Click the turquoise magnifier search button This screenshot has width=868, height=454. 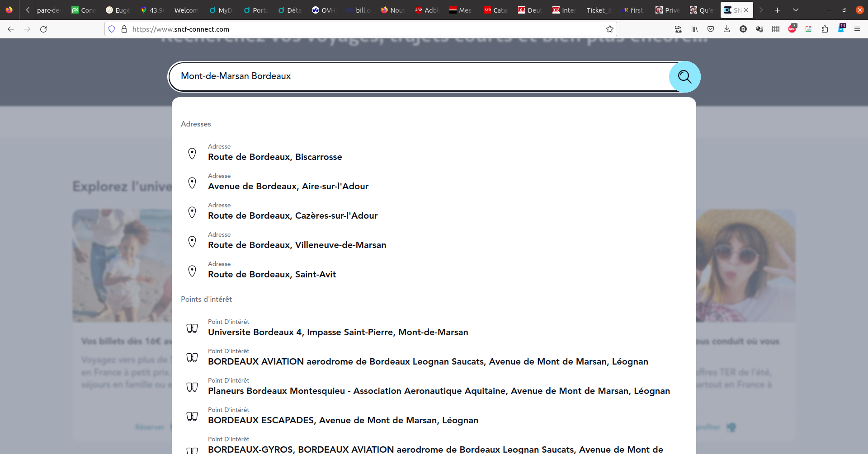pyautogui.click(x=684, y=77)
